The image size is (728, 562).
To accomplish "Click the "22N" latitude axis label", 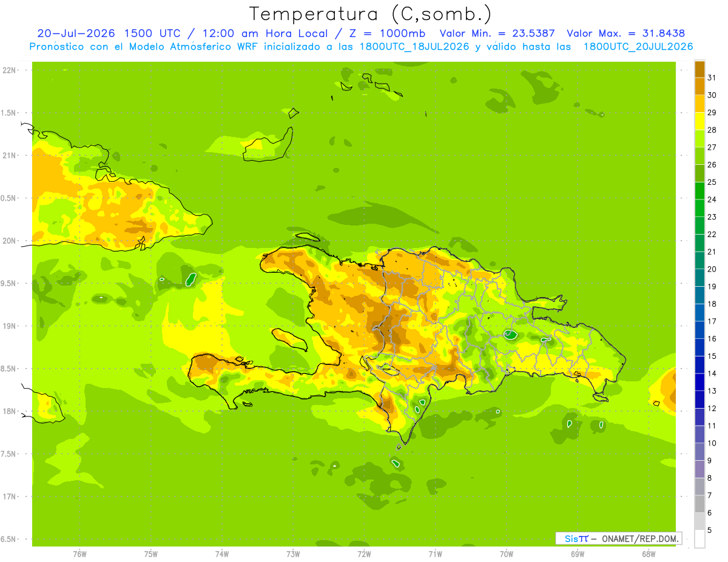I will [x=9, y=70].
